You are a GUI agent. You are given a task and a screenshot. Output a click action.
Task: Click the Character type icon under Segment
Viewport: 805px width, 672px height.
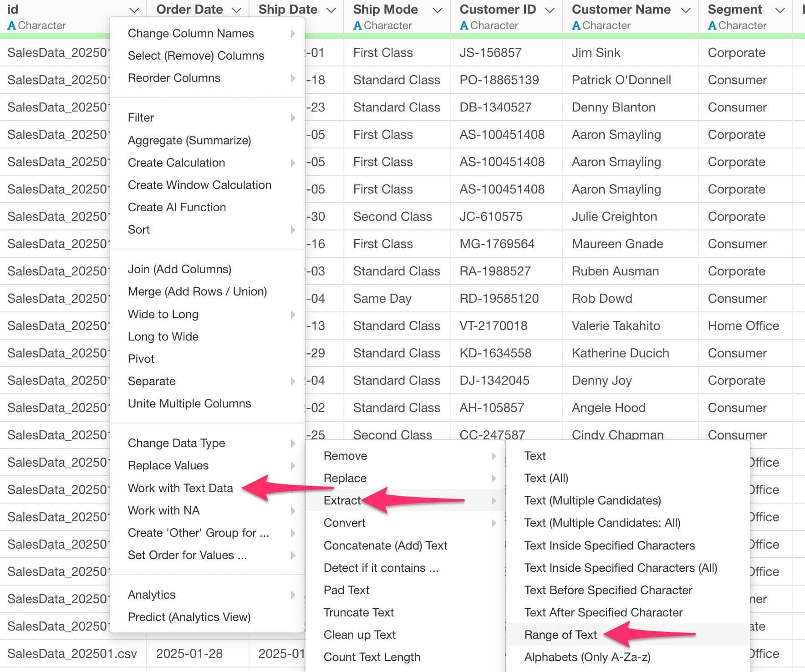712,26
